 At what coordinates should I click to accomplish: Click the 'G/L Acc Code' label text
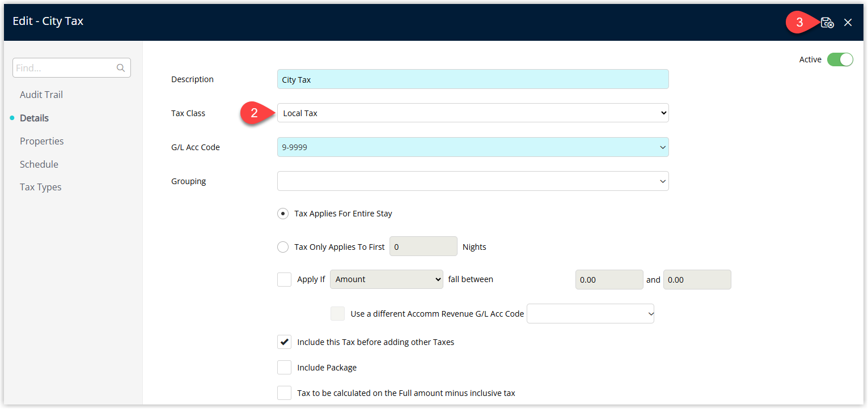tap(196, 147)
